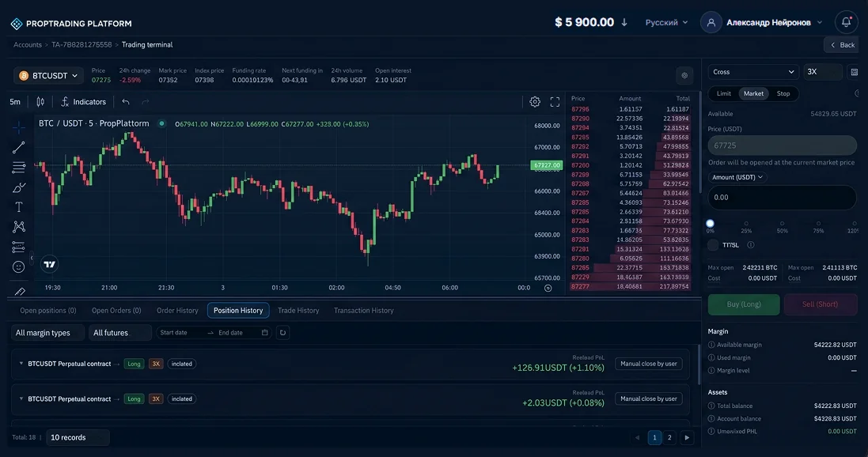
Task: Click the TradingView logo on chart
Action: 49,264
